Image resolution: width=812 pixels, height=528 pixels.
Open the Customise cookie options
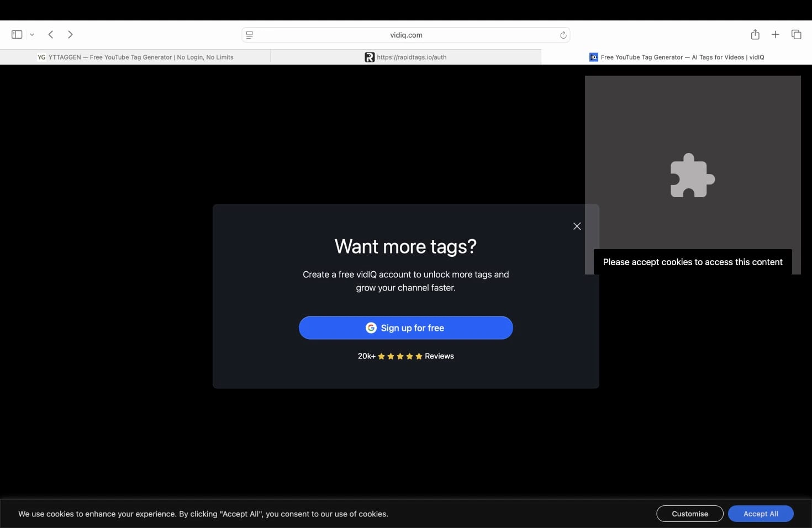(x=689, y=514)
